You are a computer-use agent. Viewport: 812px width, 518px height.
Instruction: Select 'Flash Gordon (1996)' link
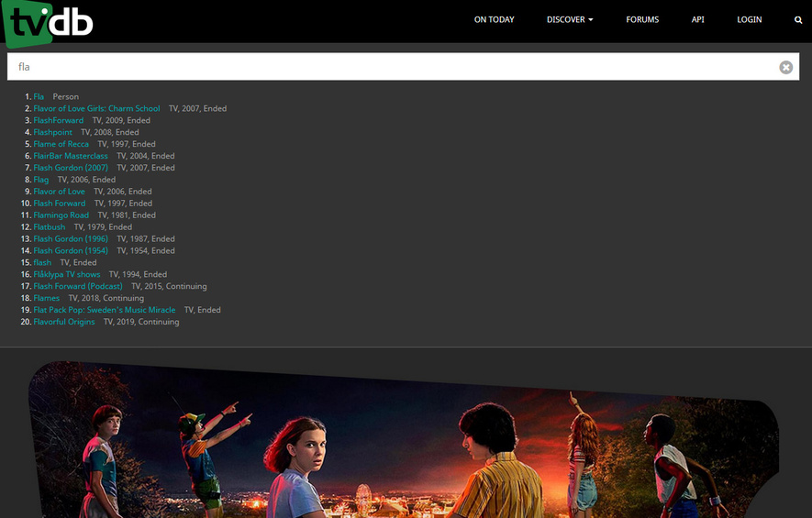coord(71,239)
